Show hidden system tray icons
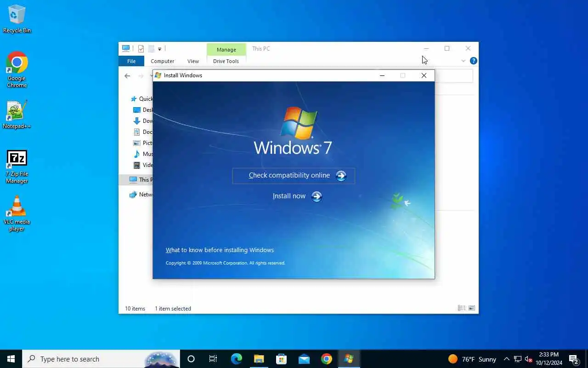 506,359
